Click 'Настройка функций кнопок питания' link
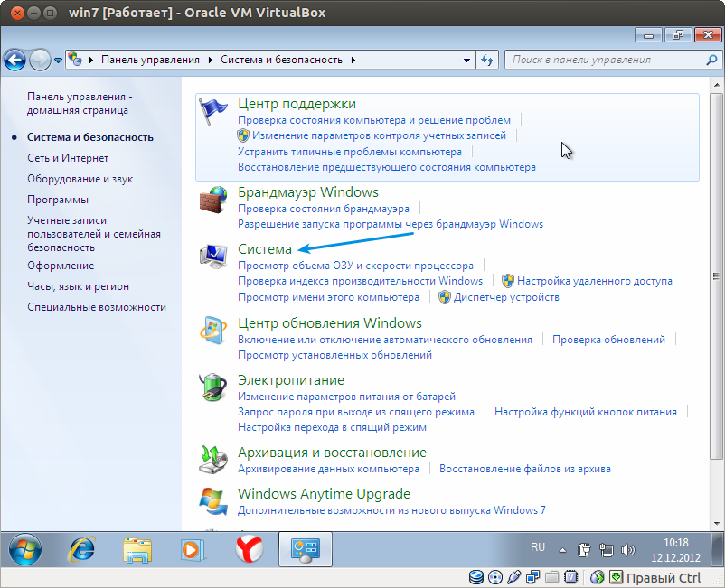Screen dimensions: 725x588 586,412
